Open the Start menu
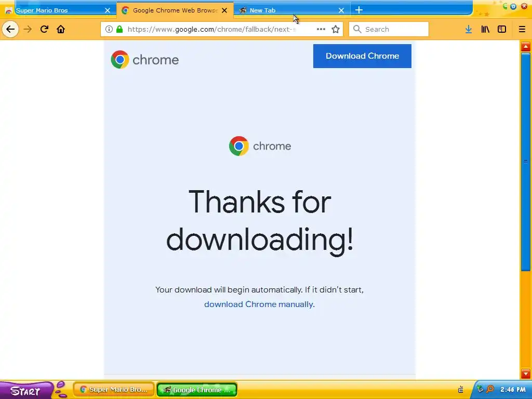 (25, 391)
